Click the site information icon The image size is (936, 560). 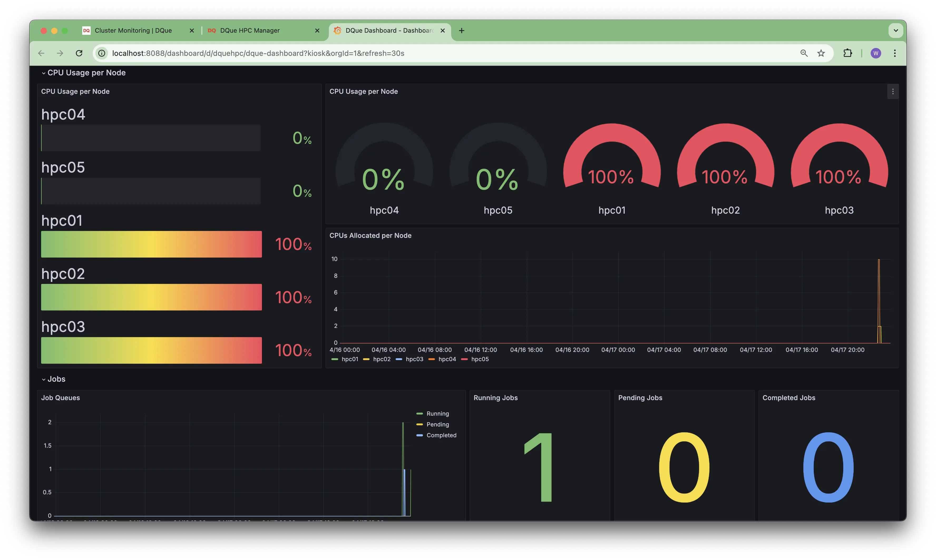pos(102,53)
